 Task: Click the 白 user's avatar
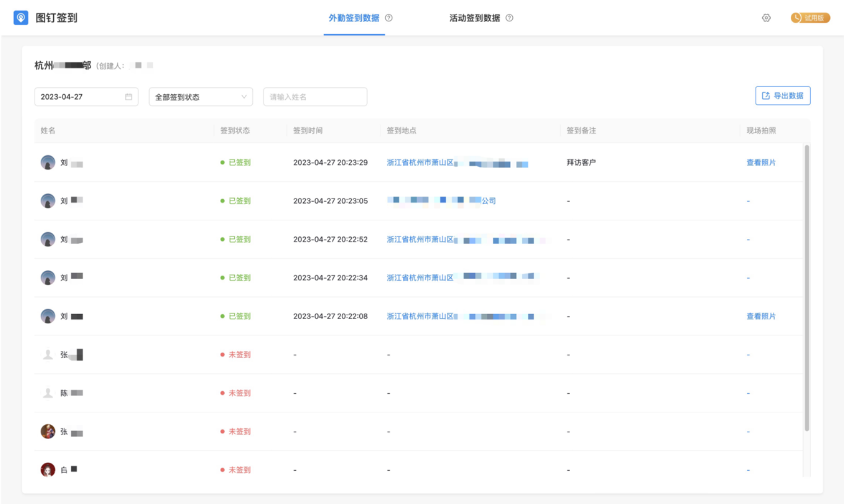point(48,469)
